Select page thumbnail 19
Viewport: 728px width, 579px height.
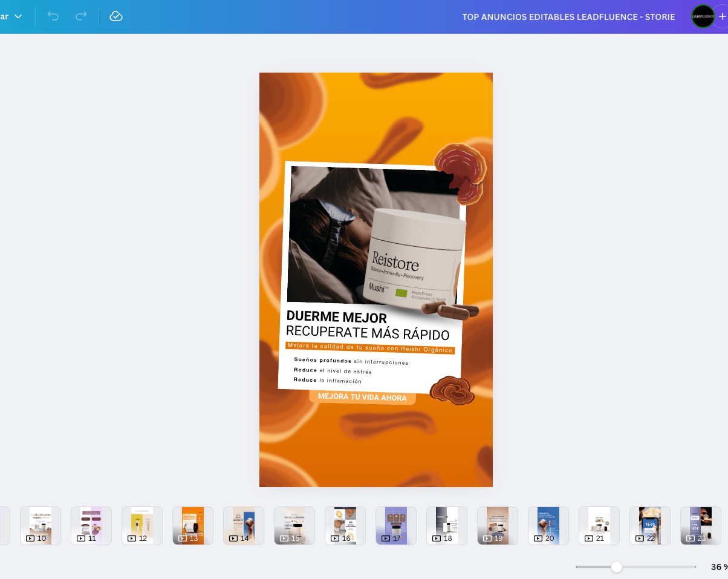click(498, 526)
